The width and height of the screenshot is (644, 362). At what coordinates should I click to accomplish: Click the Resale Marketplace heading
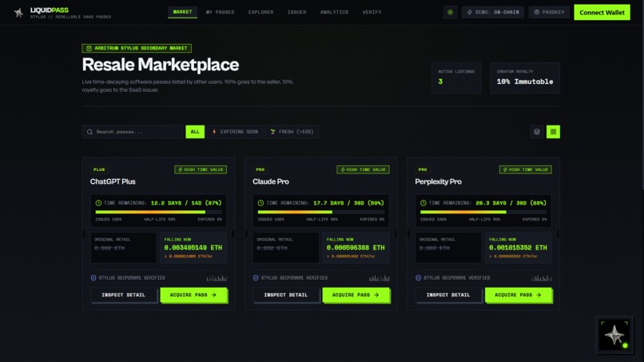pyautogui.click(x=160, y=65)
